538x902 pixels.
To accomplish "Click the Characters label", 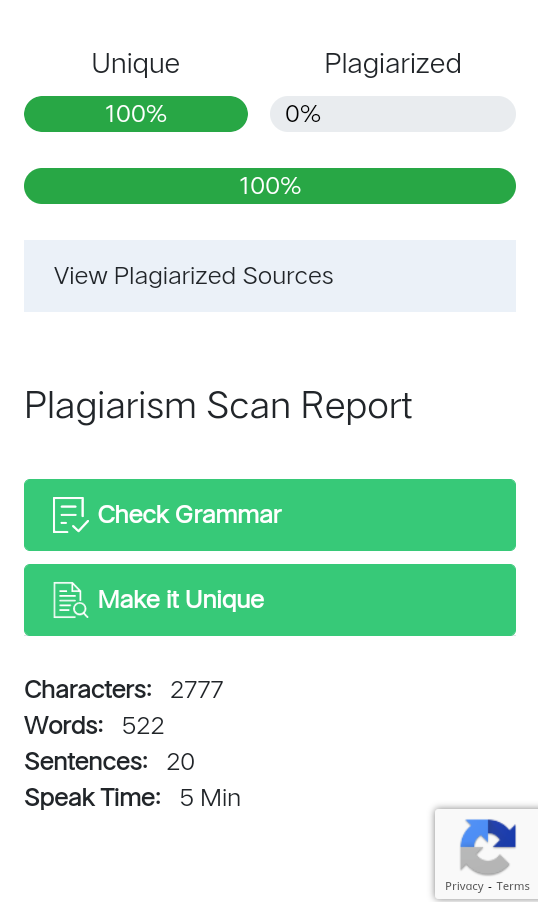I will coord(88,690).
